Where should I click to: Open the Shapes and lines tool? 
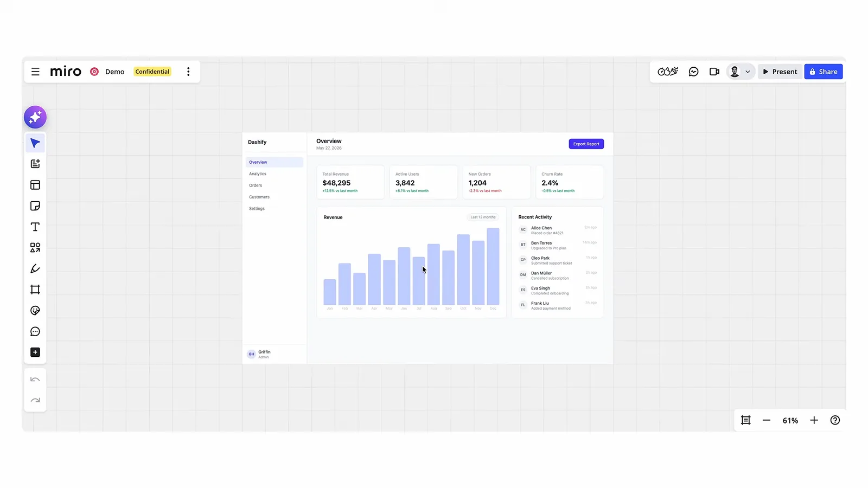(35, 248)
